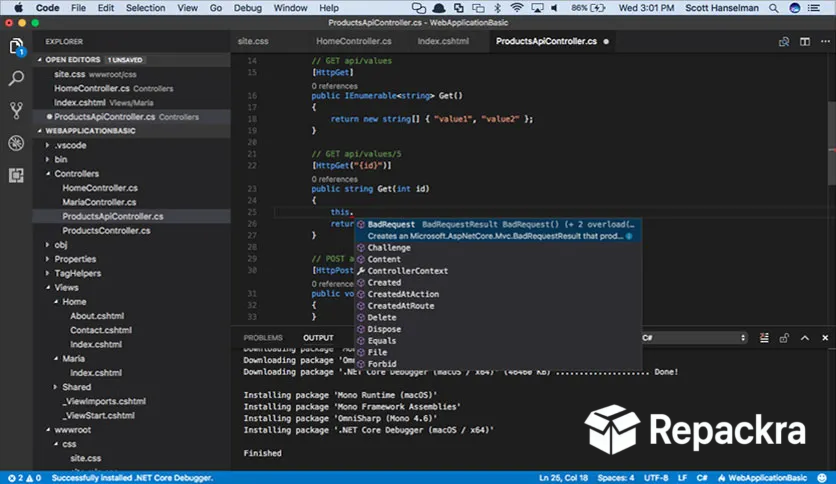Click the LF line ending status entry
This screenshot has height=484, width=836.
682,478
